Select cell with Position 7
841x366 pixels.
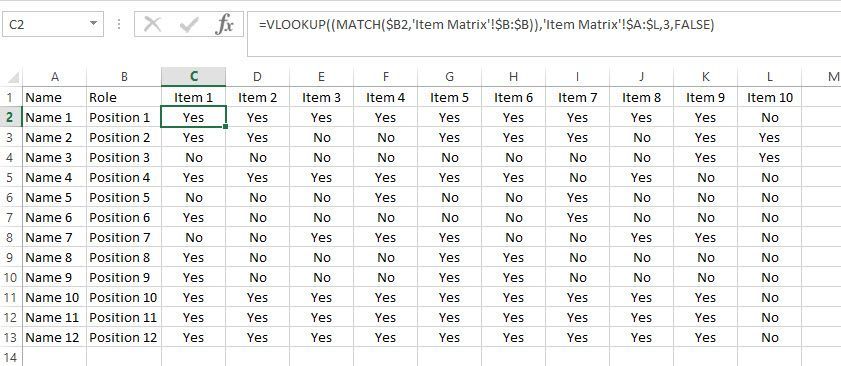click(124, 238)
